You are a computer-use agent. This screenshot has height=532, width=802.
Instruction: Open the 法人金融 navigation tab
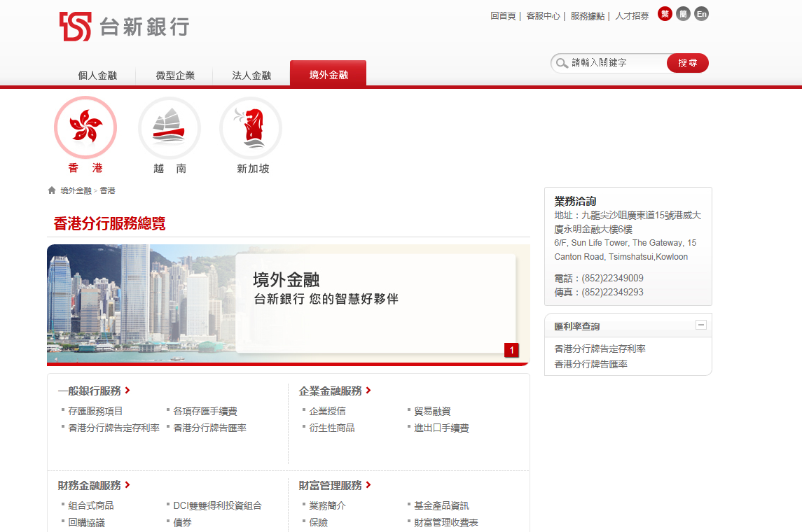[x=251, y=76]
